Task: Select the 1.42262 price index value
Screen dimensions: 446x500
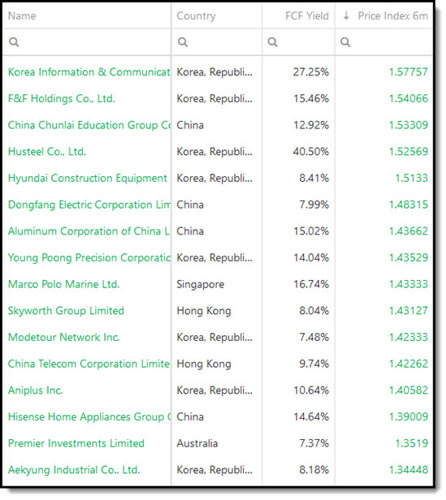Action: (x=409, y=364)
